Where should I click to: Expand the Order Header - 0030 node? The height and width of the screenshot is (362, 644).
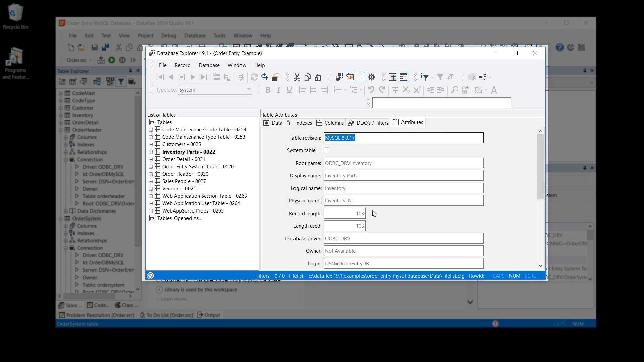pos(151,174)
